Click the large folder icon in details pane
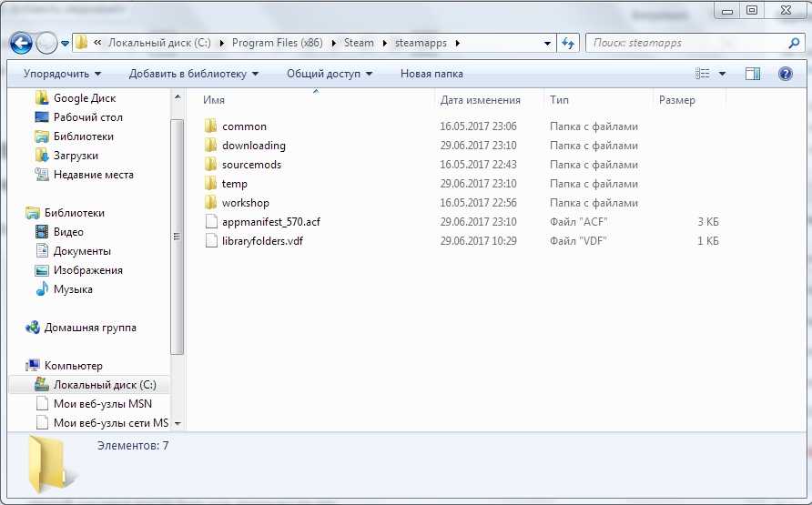The image size is (812, 505). tap(49, 465)
